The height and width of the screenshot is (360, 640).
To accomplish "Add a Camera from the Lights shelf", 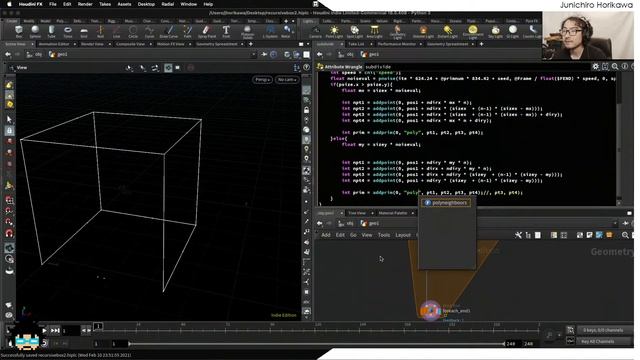I will pos(315,31).
